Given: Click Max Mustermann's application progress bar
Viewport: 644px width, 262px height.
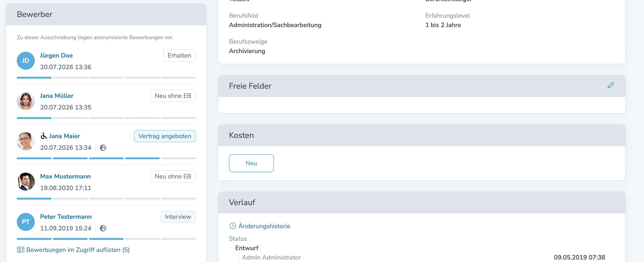Looking at the screenshot, I should point(106,199).
